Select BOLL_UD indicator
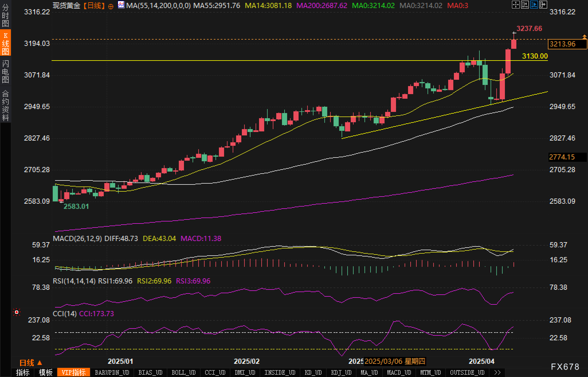 click(x=183, y=372)
